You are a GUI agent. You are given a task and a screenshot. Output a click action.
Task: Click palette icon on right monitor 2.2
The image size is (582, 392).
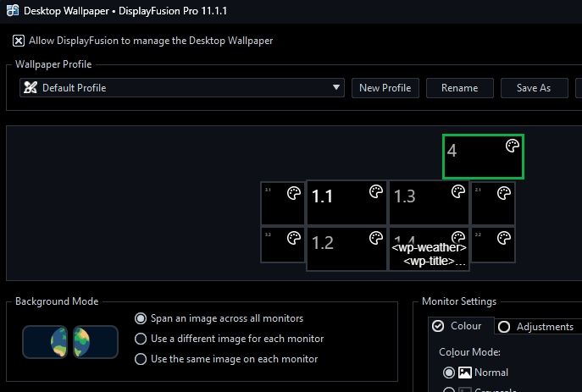point(503,238)
